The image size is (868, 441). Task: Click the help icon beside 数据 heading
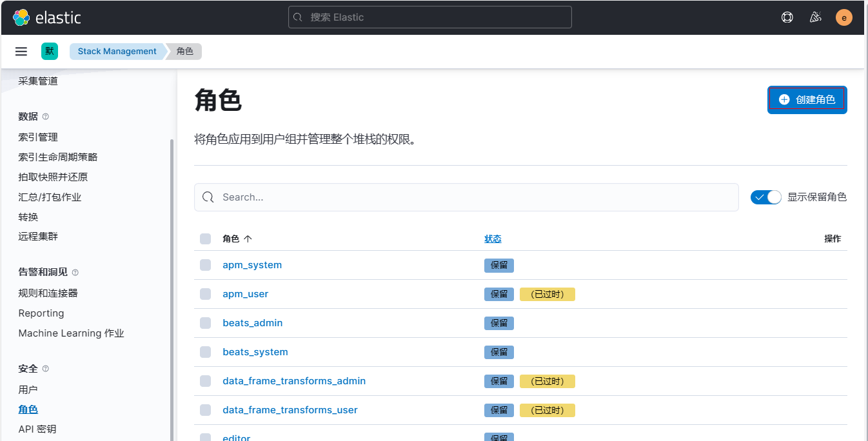[46, 117]
